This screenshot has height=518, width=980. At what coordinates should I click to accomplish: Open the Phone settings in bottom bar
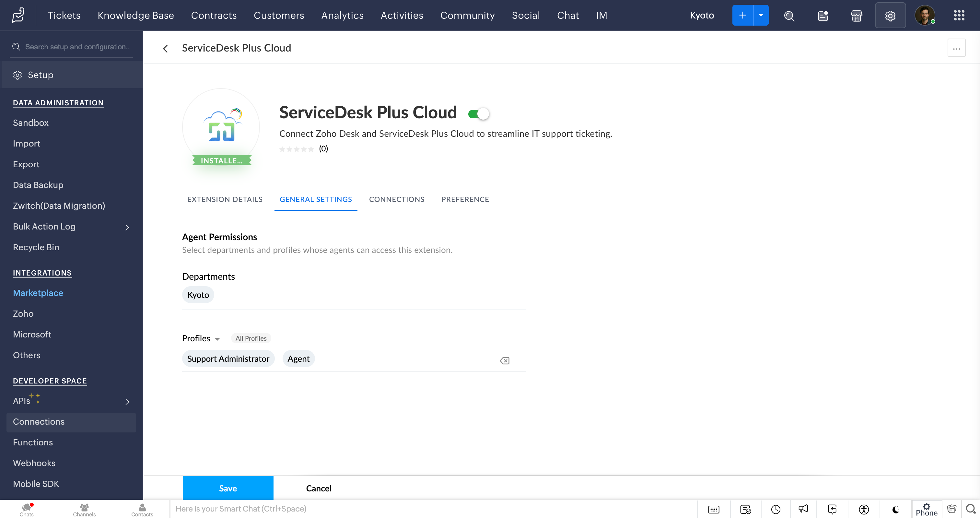(927, 509)
